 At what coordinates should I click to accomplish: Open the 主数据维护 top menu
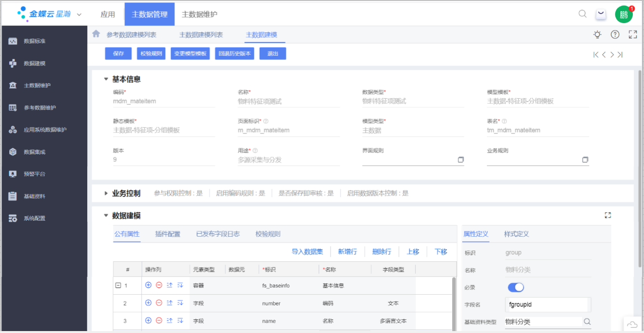tap(200, 15)
